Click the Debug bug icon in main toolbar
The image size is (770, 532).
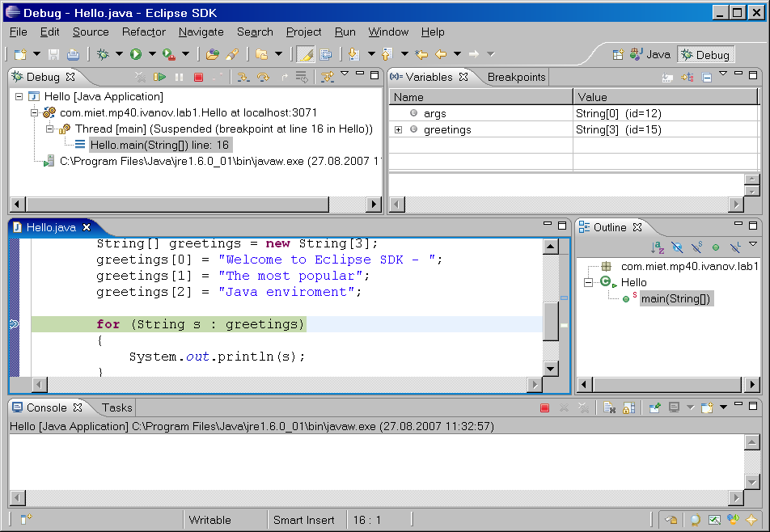[103, 54]
